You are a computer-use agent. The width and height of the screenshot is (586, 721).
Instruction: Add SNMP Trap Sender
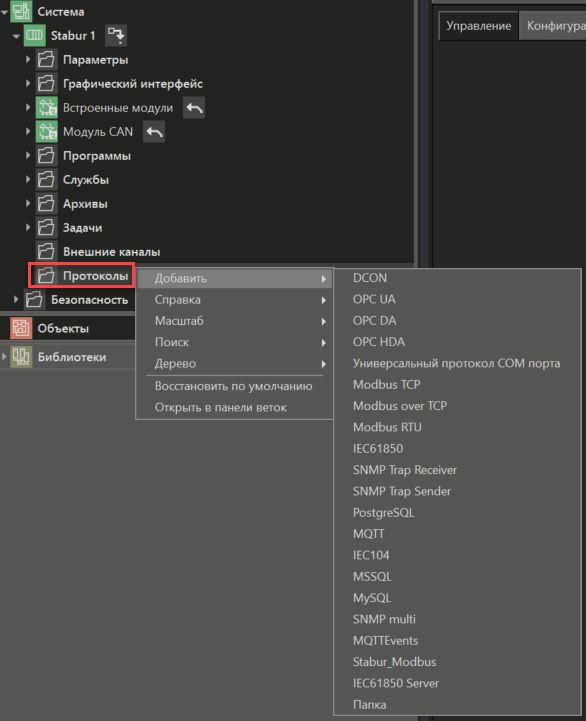pos(457,491)
